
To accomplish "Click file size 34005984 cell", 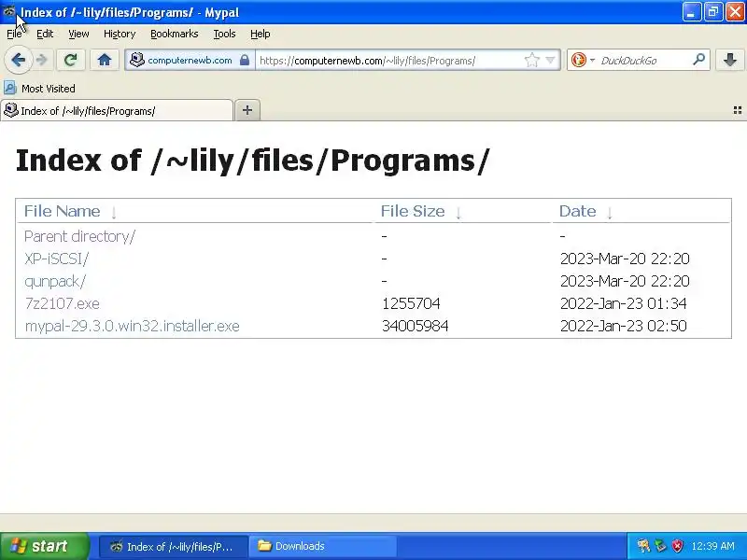I will coord(415,326).
